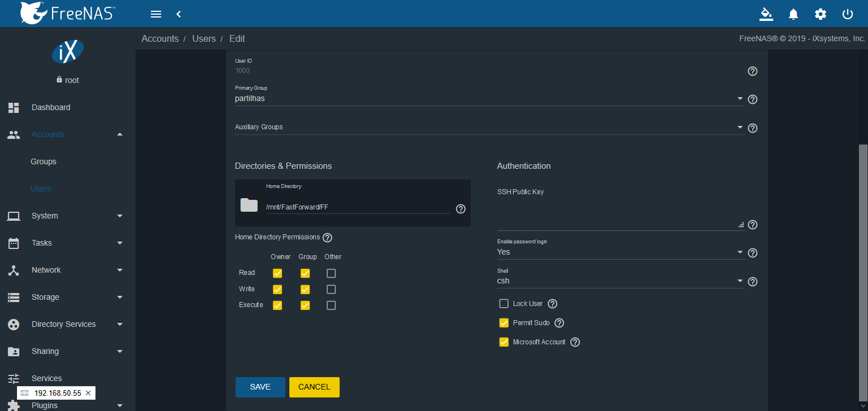
Task: Check Read permission for Other
Action: tap(331, 273)
